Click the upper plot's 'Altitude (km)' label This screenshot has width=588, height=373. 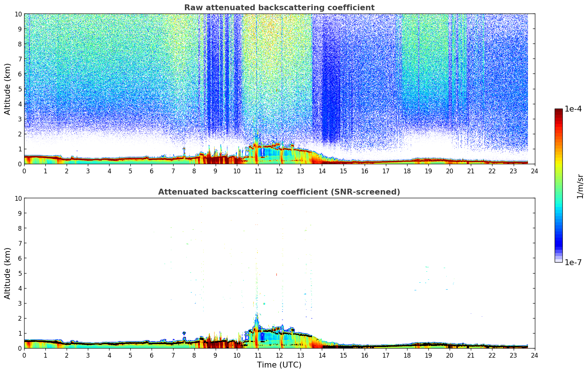click(x=8, y=89)
